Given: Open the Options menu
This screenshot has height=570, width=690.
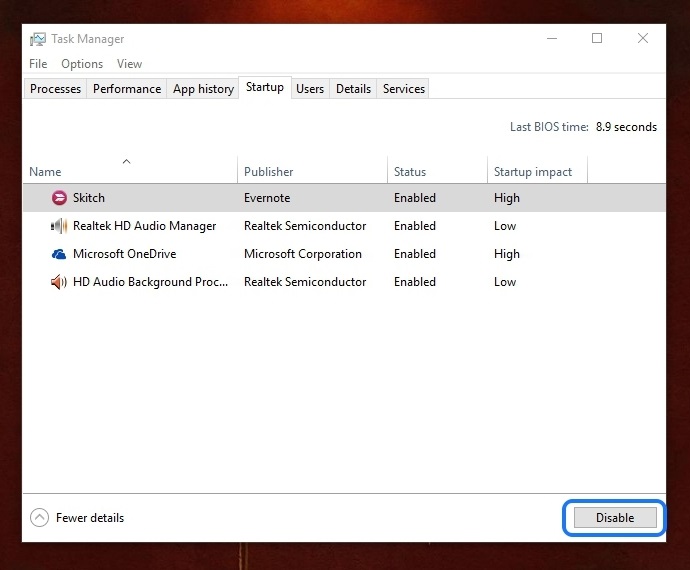Looking at the screenshot, I should pyautogui.click(x=82, y=64).
